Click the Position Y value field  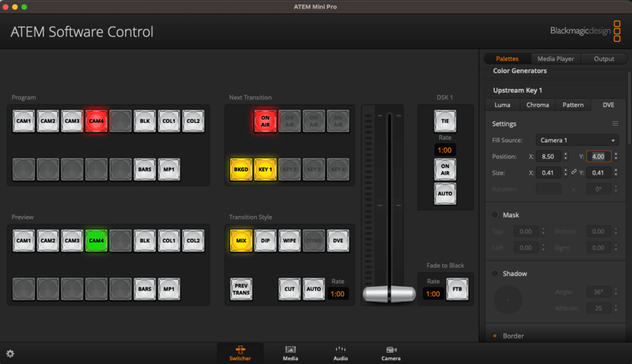(599, 157)
